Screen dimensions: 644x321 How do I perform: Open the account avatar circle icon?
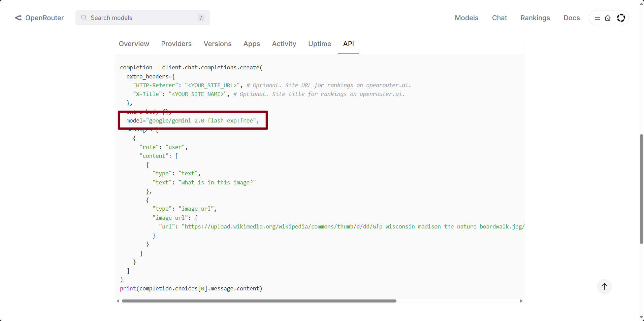[621, 18]
